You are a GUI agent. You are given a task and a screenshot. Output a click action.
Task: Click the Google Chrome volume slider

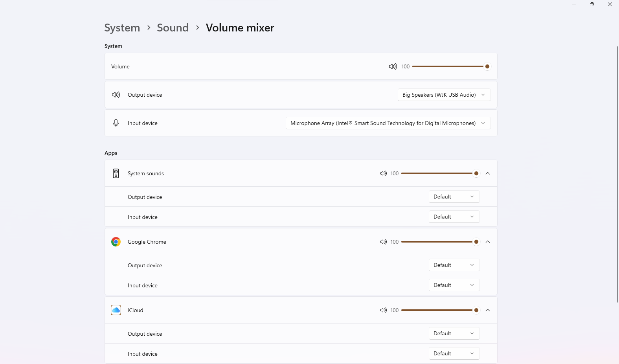tap(440, 242)
